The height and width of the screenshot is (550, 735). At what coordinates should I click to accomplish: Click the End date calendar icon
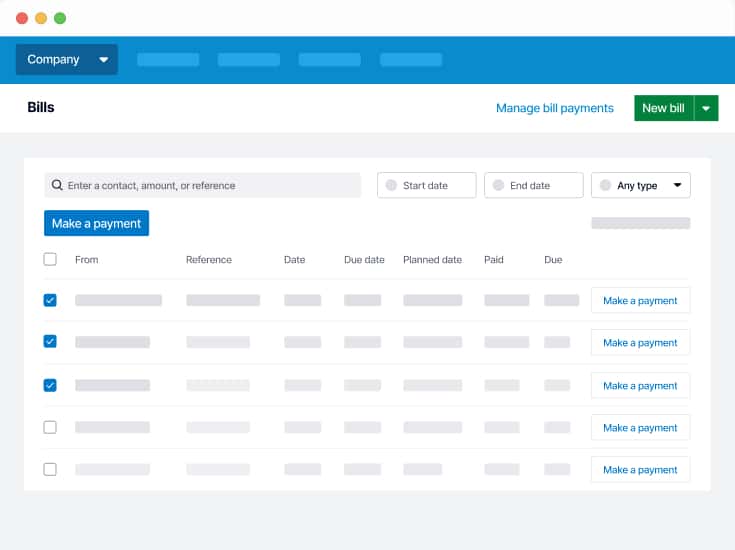pos(498,185)
